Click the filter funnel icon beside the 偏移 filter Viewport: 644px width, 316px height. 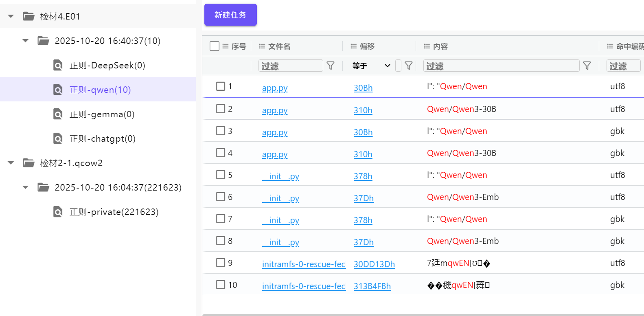coord(409,66)
